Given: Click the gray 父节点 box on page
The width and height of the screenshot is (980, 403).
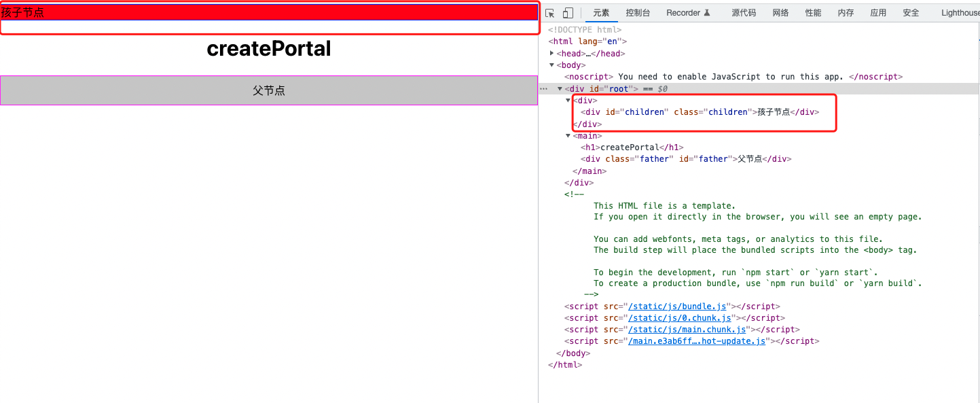Looking at the screenshot, I should (x=269, y=90).
